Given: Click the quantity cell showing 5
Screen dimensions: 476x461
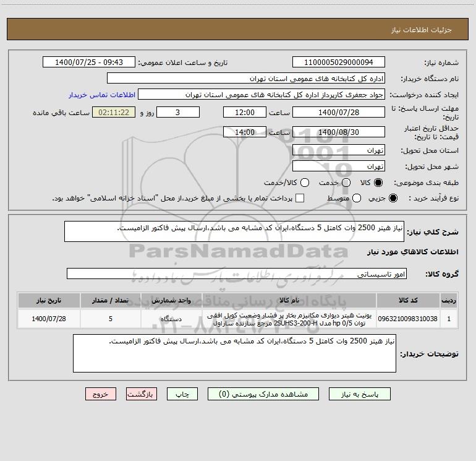Looking at the screenshot, I should pyautogui.click(x=111, y=319).
